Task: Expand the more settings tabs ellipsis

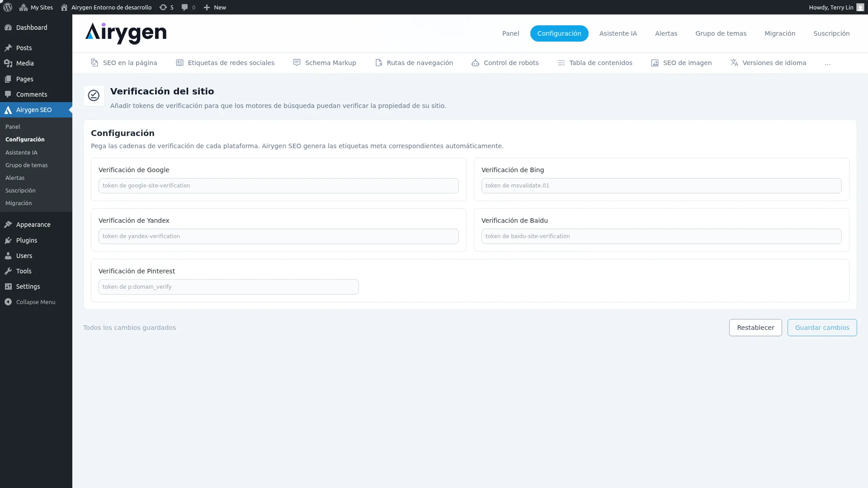Action: pyautogui.click(x=827, y=63)
